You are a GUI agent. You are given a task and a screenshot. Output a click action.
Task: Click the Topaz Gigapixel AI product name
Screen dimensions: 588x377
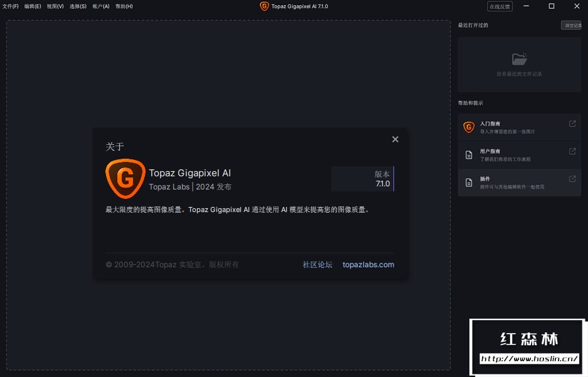(190, 173)
